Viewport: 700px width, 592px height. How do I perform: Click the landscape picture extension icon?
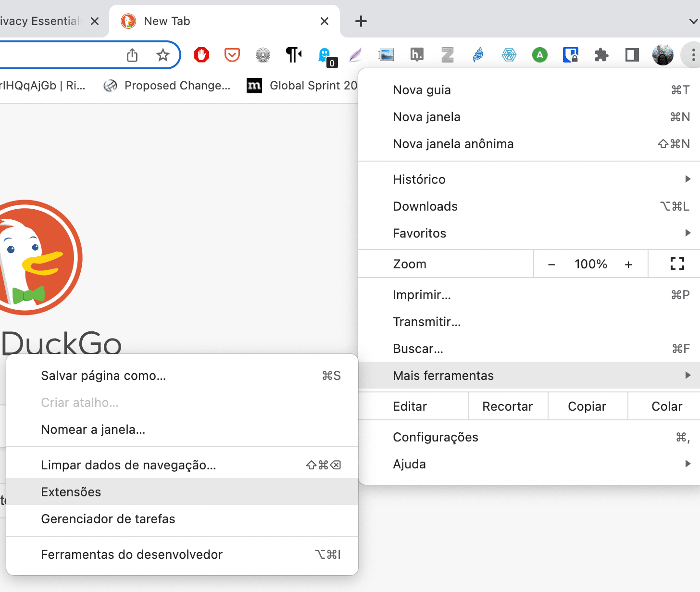(x=386, y=55)
